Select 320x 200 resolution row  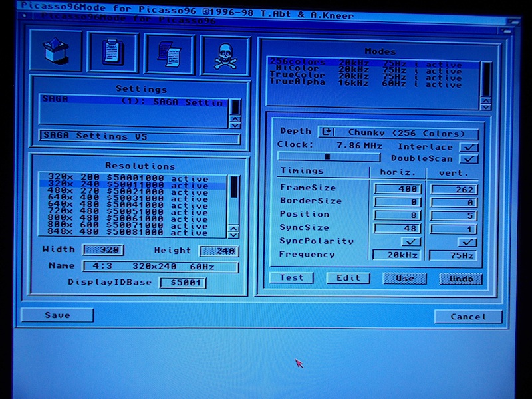tap(132, 178)
